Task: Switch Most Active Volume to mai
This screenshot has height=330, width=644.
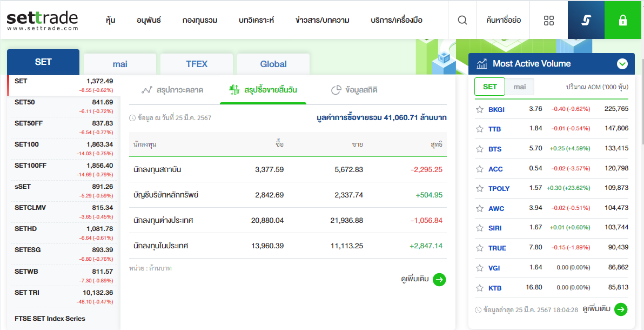Action: [520, 87]
